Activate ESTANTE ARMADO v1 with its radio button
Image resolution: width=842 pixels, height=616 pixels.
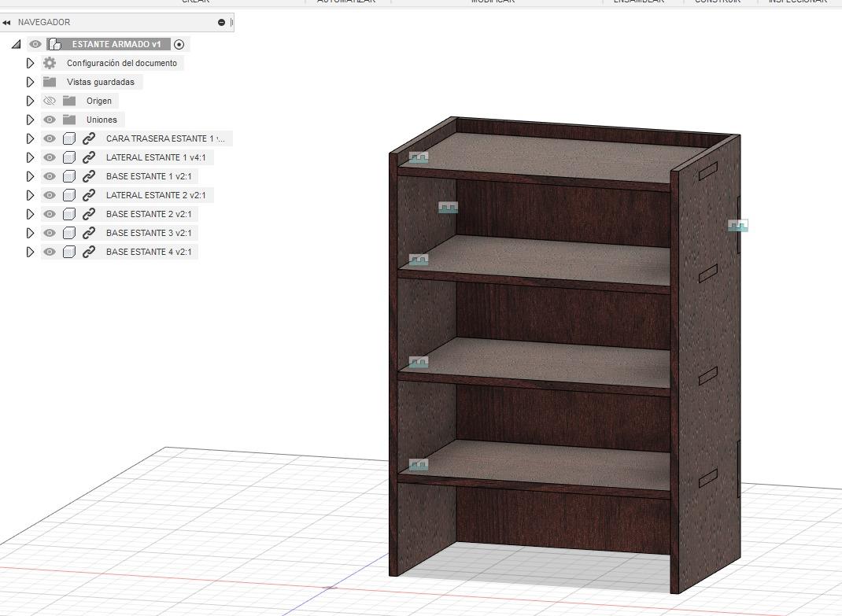point(179,45)
